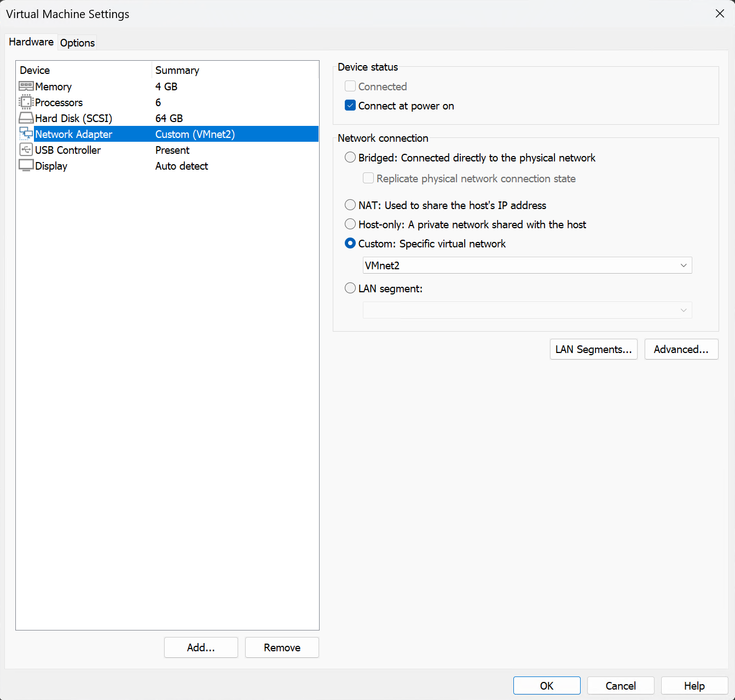Select the Hardware tab
The image size is (735, 700).
pyautogui.click(x=31, y=42)
